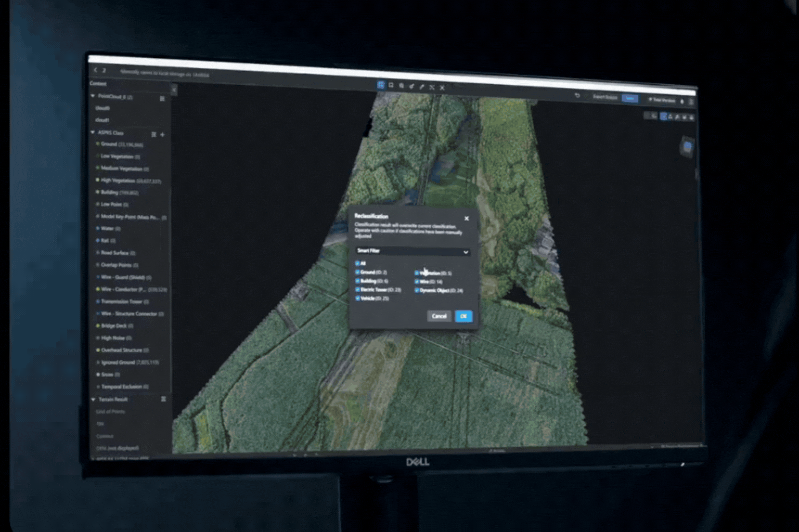Select the highlighted blue tool in center toolbar
Viewport: 799px width, 532px height.
(x=381, y=85)
